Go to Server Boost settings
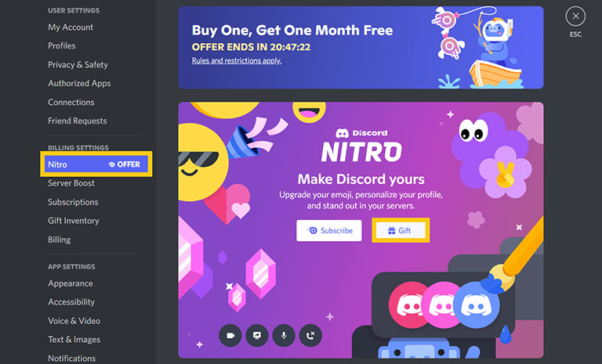The height and width of the screenshot is (364, 602). coord(71,183)
